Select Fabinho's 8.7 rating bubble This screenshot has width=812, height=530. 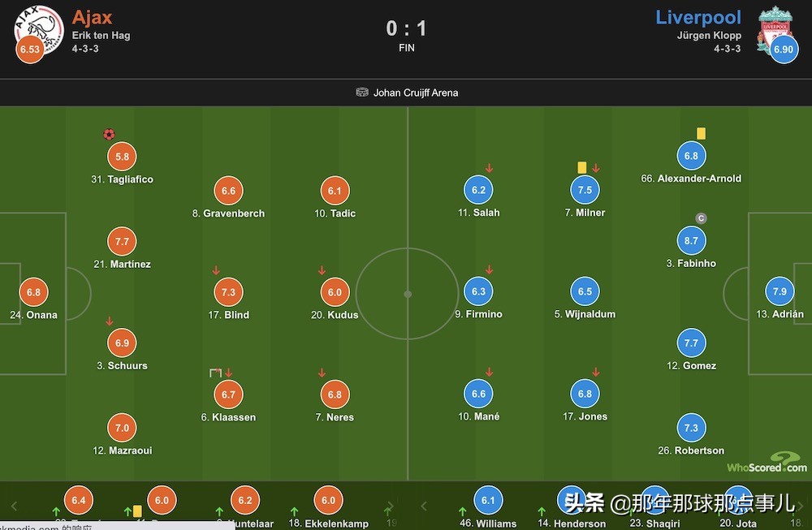(x=691, y=241)
